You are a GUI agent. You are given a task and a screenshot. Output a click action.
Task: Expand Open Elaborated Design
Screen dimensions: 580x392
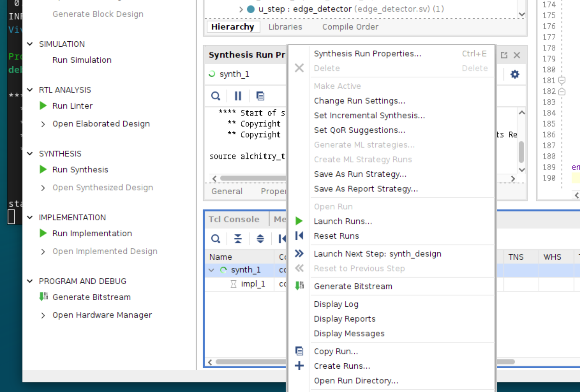pyautogui.click(x=43, y=124)
